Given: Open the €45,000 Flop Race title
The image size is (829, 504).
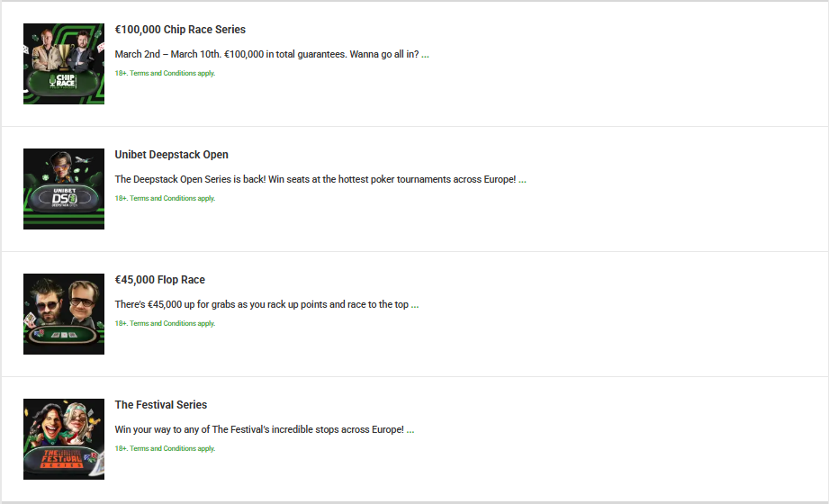Looking at the screenshot, I should tap(160, 280).
